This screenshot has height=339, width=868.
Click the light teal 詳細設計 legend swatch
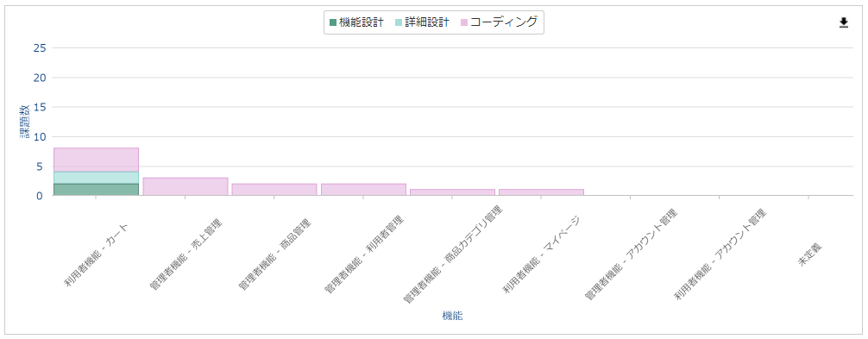(399, 22)
